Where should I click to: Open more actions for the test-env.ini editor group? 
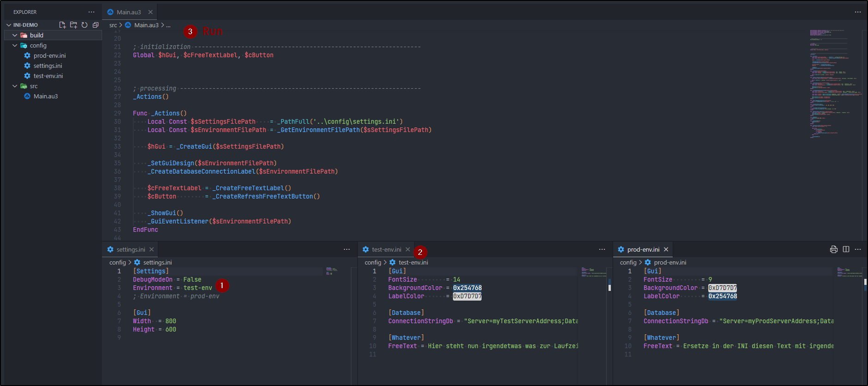[602, 249]
